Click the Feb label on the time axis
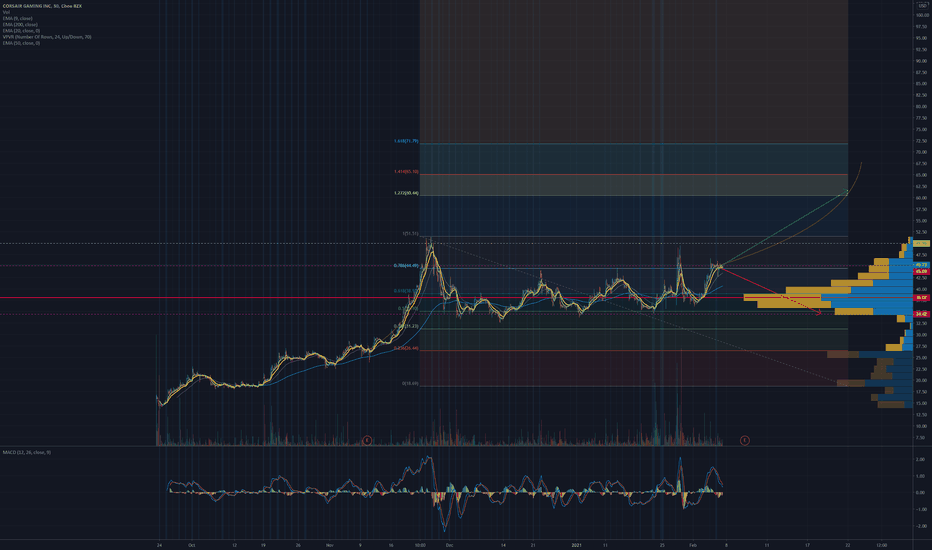Image resolution: width=932 pixels, height=550 pixels. point(692,545)
